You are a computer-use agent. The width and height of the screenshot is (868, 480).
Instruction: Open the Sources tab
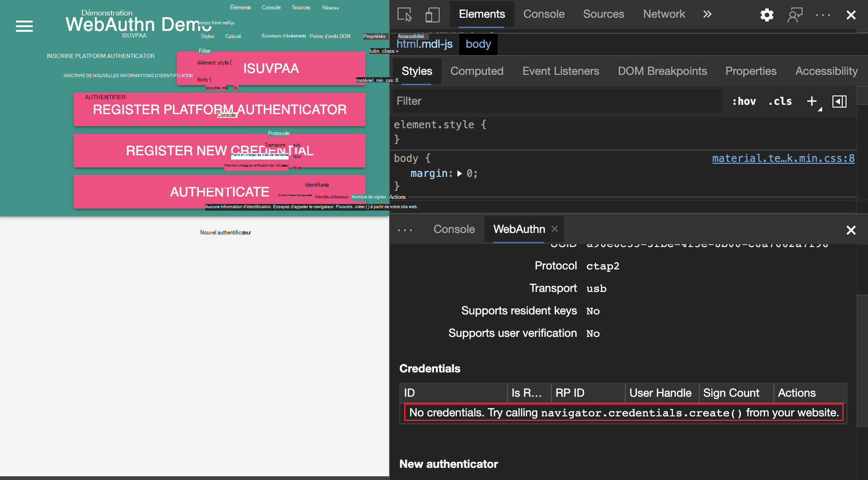(603, 14)
